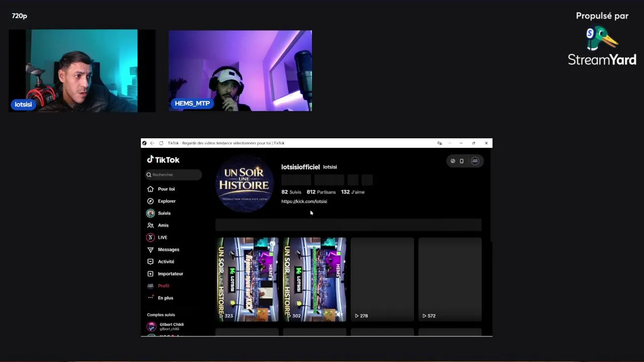Click the TikTok logo
644x362 pixels.
click(x=163, y=159)
